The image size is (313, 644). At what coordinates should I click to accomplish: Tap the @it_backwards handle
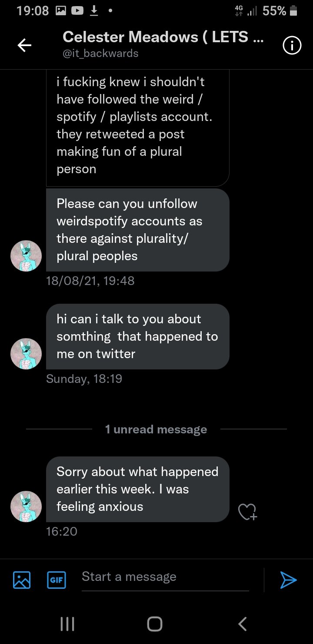(x=100, y=54)
